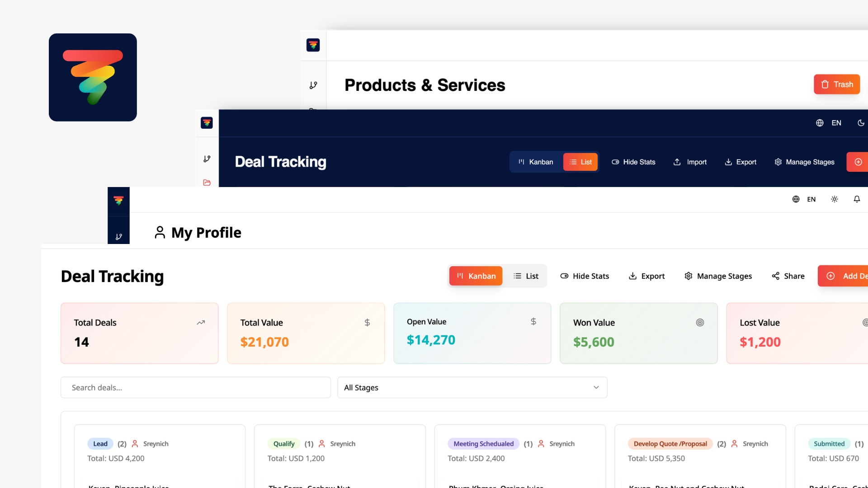Click Export download icon in dark header
Viewport: 868px width, 488px height.
[728, 162]
